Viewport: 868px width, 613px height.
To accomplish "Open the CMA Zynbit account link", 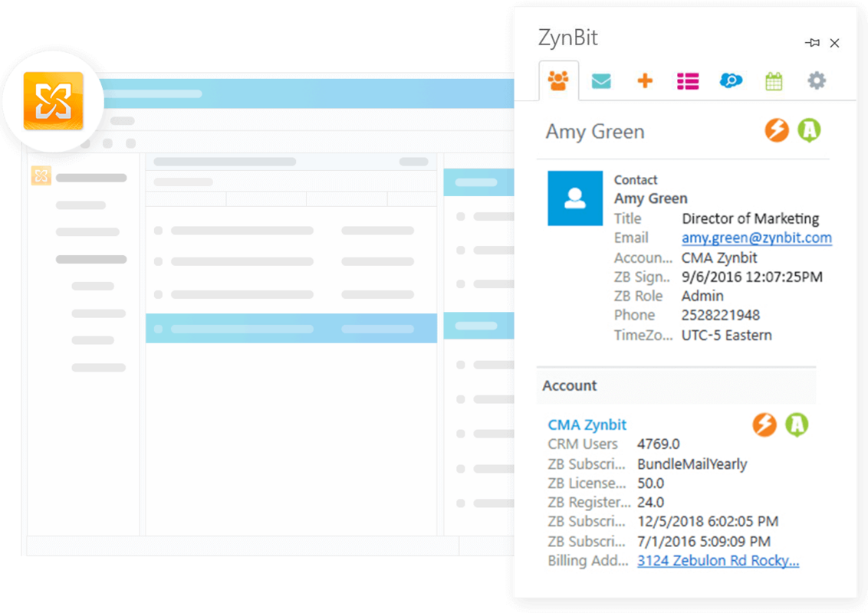I will [587, 425].
